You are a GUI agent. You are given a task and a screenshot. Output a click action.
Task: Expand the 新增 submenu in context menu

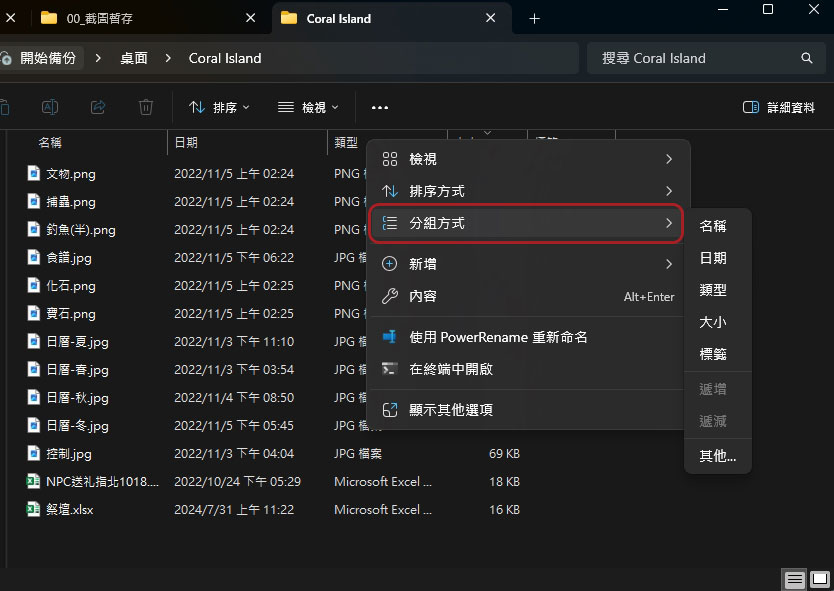tap(527, 264)
